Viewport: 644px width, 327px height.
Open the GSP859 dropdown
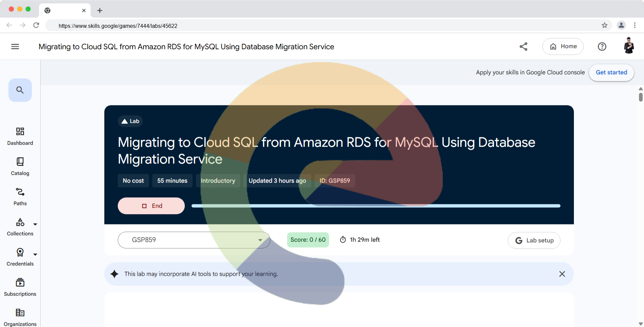[x=194, y=240]
